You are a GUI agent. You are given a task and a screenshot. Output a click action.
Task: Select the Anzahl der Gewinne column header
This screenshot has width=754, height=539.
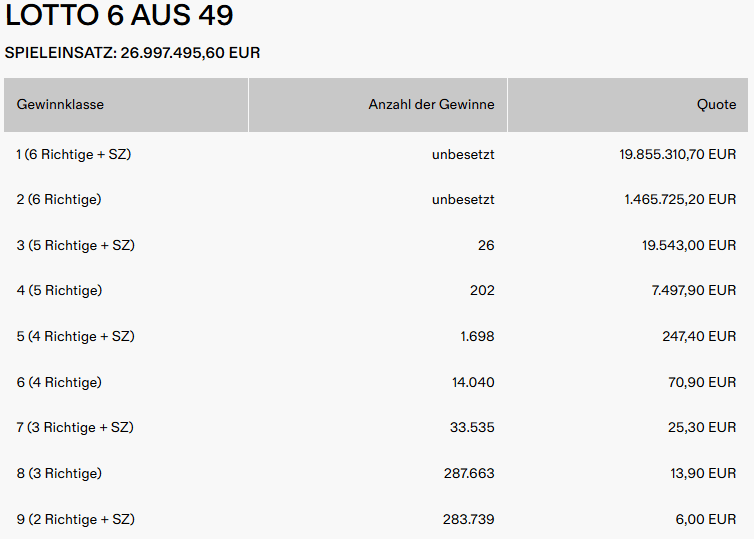click(431, 104)
